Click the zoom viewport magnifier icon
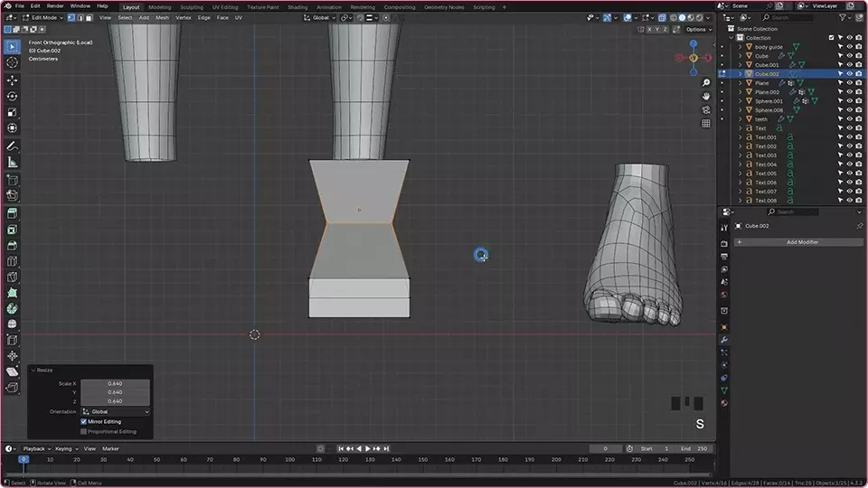The width and height of the screenshot is (868, 488). point(706,83)
